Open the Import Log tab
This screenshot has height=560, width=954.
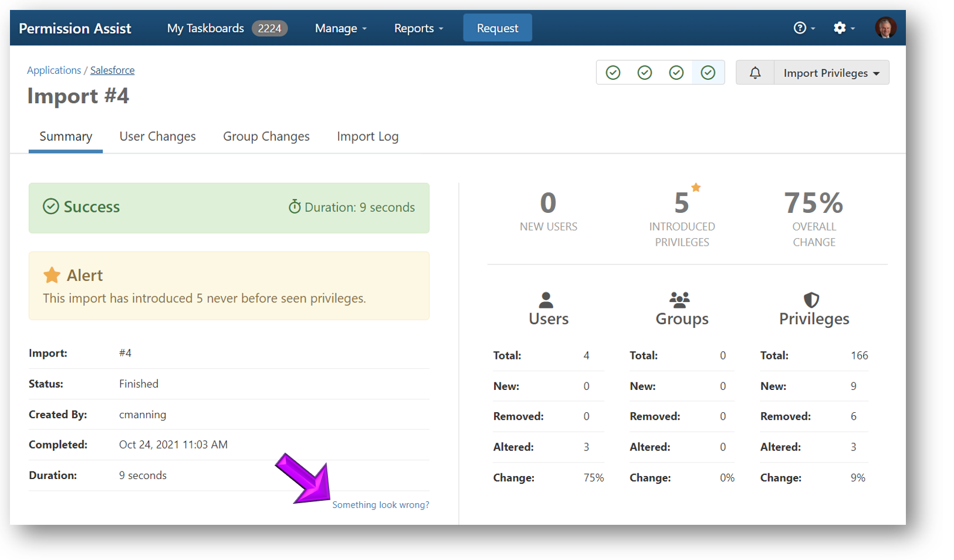[x=367, y=137]
